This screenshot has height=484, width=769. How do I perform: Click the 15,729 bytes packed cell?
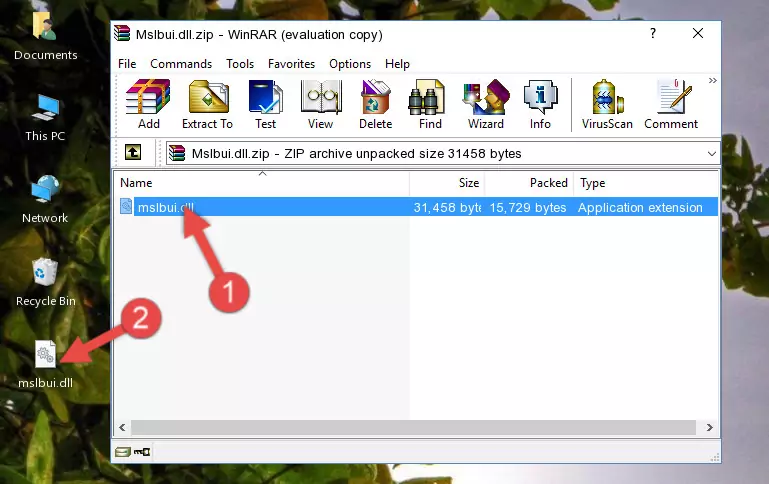tap(528, 207)
